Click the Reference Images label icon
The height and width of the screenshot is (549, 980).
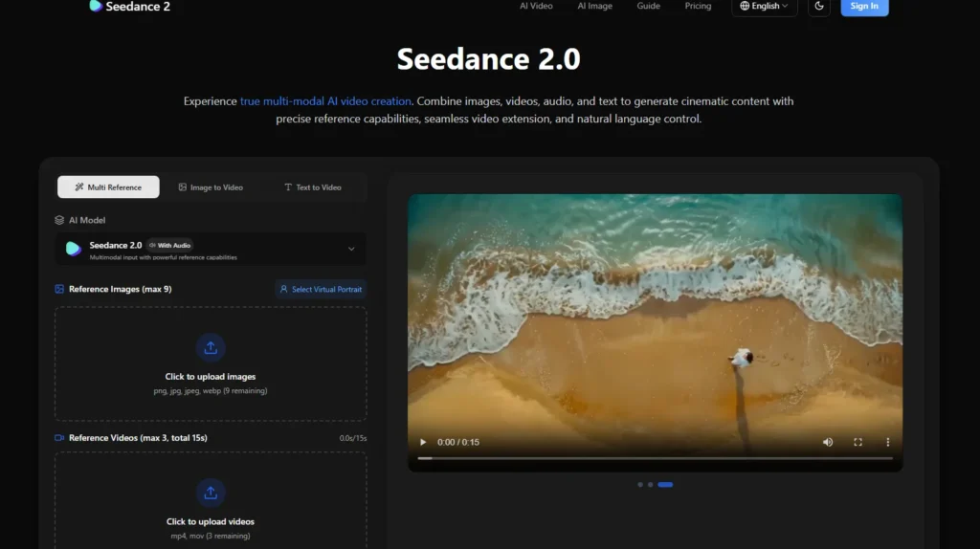point(59,289)
